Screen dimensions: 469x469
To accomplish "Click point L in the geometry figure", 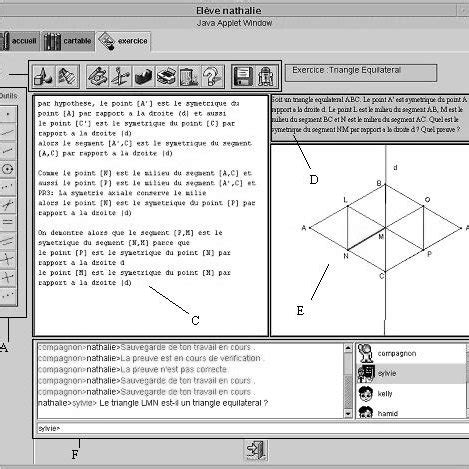I will coord(348,206).
